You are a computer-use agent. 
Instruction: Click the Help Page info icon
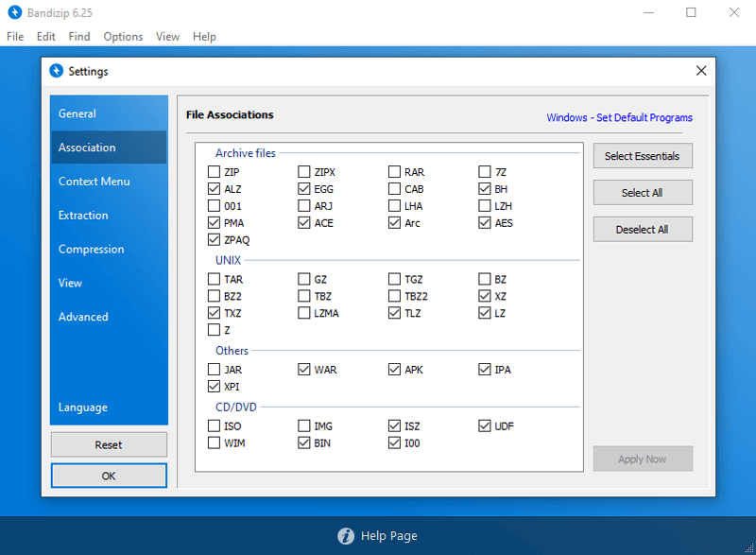click(346, 536)
